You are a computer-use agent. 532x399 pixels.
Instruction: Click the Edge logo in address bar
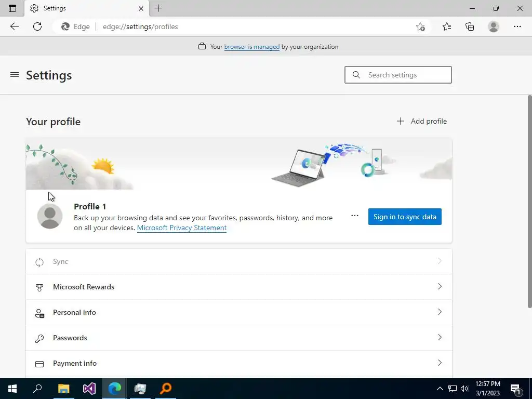65,26
